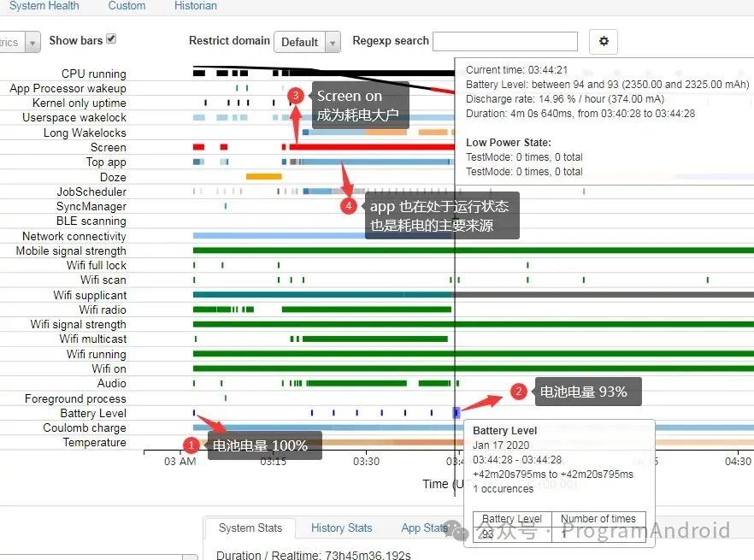This screenshot has width=754, height=560.
Task: Click the Screen on annotation marker 3
Action: coord(295,96)
